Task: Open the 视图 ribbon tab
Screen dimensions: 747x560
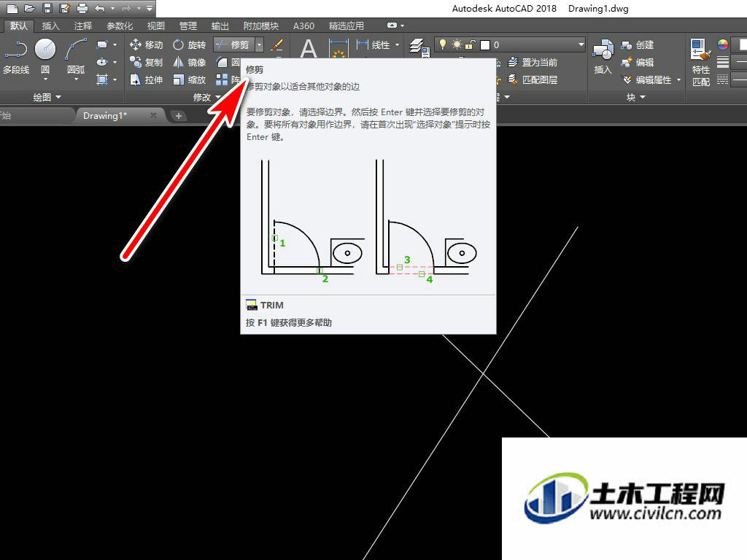Action: (x=156, y=26)
